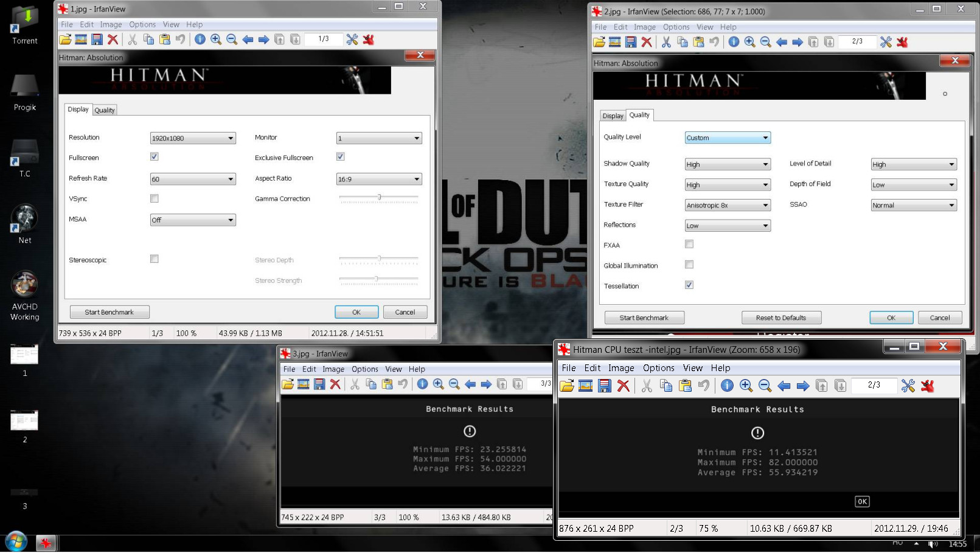
Task: Open AVCHD Working desktop icon
Action: tap(25, 296)
